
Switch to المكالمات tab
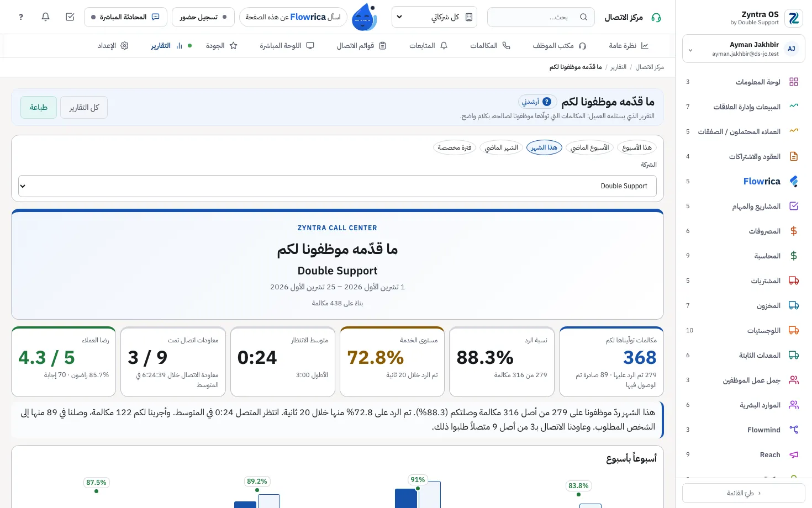click(x=490, y=46)
